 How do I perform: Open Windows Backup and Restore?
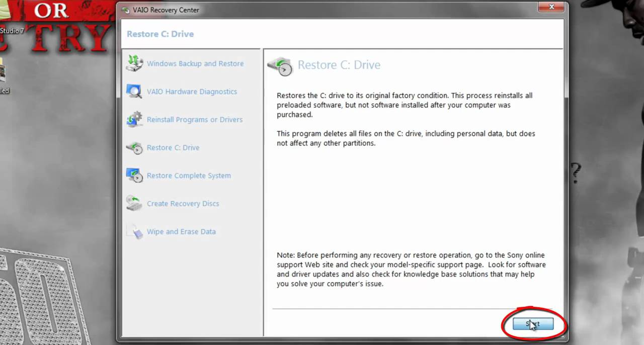point(195,64)
